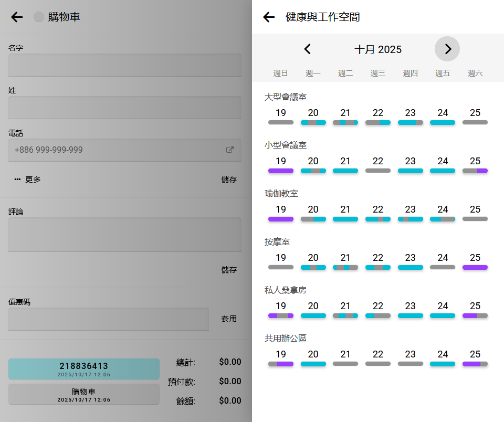504x422 pixels.
Task: Click 儲存 below the 評論 field
Action: 229,270
